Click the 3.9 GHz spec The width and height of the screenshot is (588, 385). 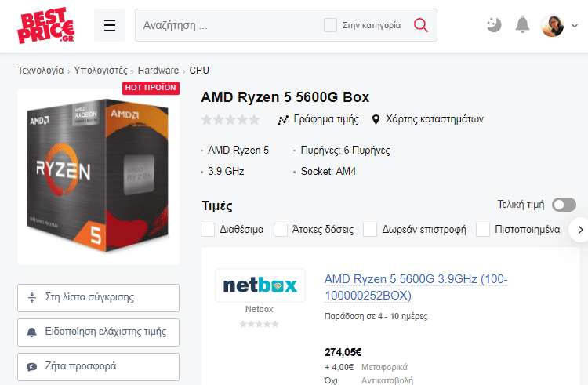pyautogui.click(x=226, y=171)
